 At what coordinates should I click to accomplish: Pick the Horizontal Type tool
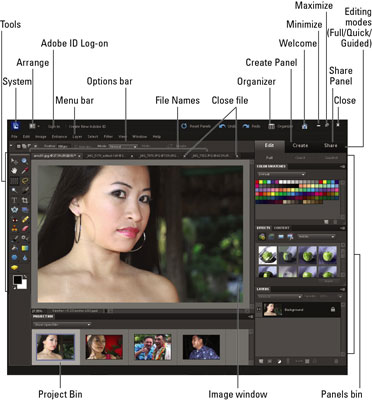click(x=14, y=200)
